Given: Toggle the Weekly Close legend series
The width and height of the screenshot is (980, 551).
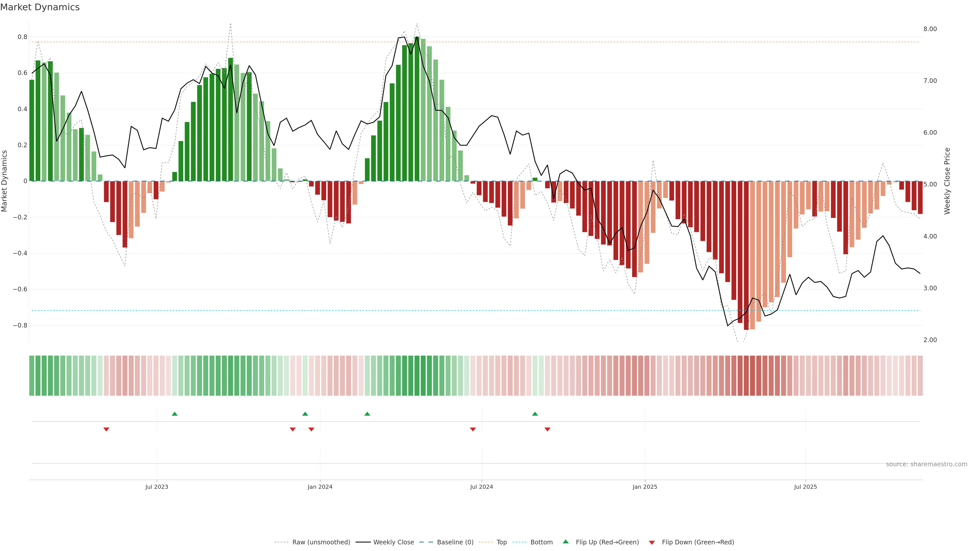Looking at the screenshot, I should point(393,542).
